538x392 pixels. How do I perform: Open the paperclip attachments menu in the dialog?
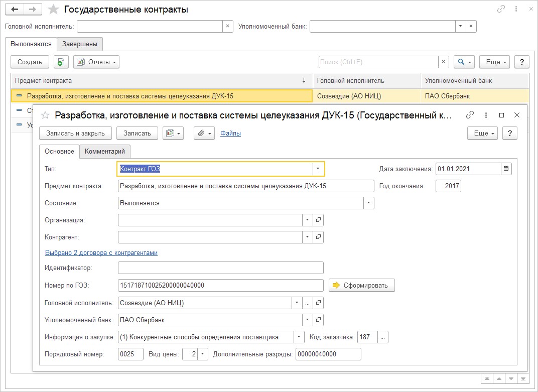204,133
